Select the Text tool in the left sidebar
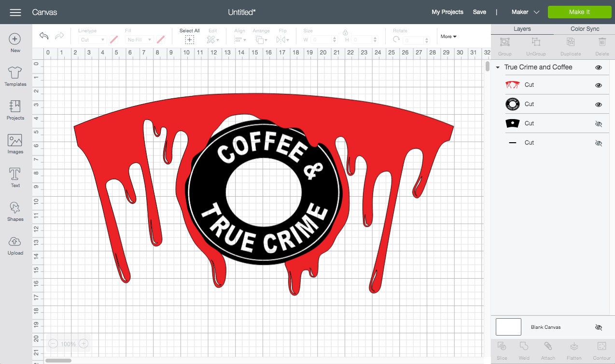 [15, 177]
